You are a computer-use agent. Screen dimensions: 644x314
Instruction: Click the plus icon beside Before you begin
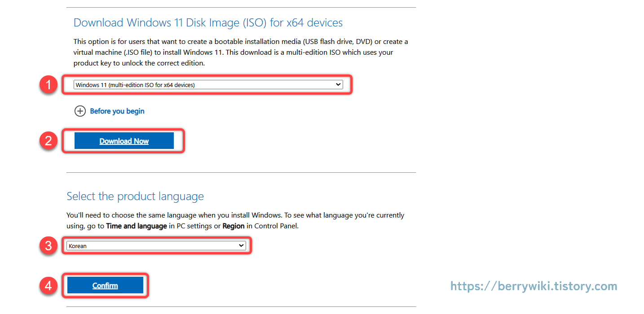(x=80, y=111)
